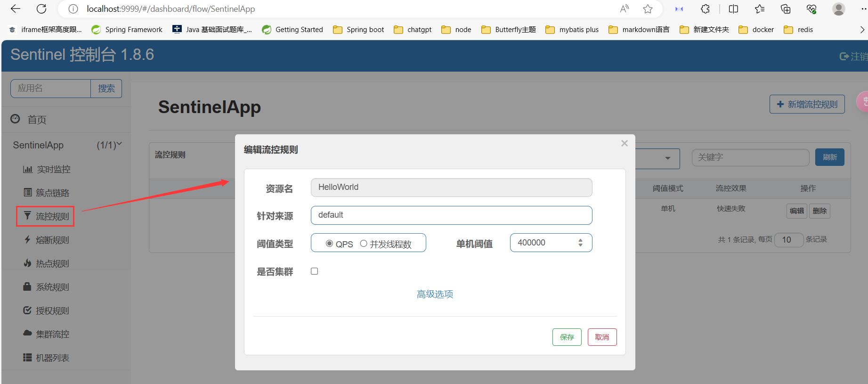Click the 单机阈值 number stepper arrows
The image size is (868, 384).
(x=580, y=243)
